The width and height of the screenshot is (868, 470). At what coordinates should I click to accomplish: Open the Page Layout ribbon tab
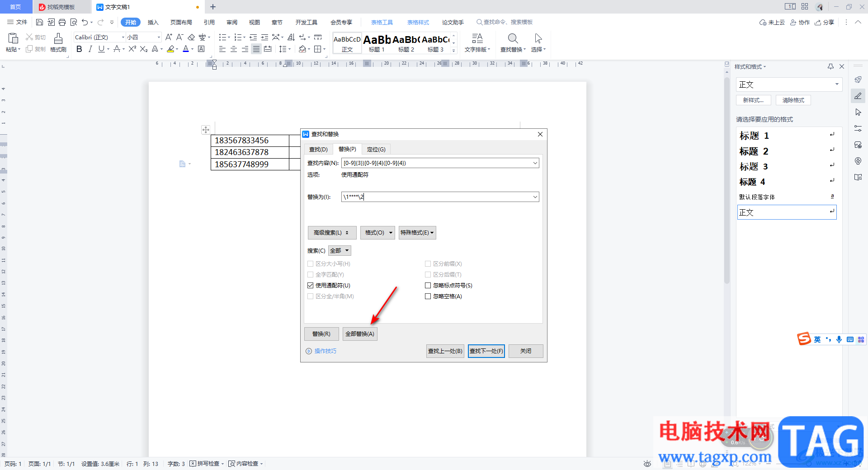(181, 22)
